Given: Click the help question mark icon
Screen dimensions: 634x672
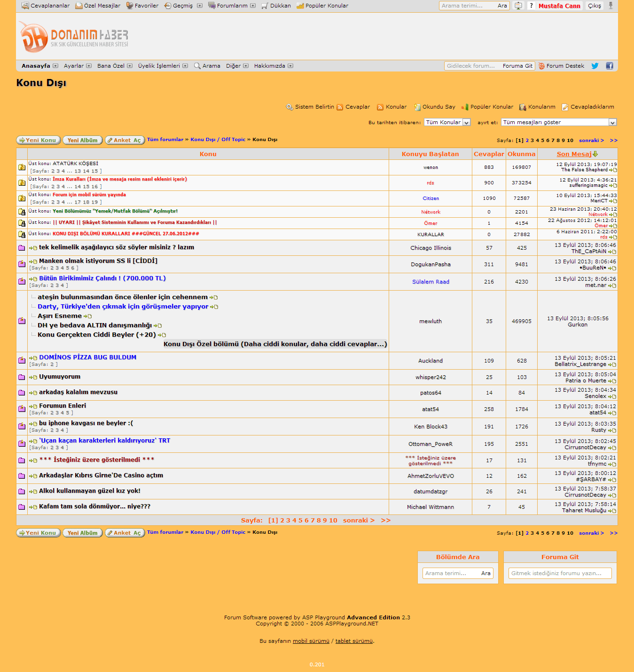Looking at the screenshot, I should 531,6.
